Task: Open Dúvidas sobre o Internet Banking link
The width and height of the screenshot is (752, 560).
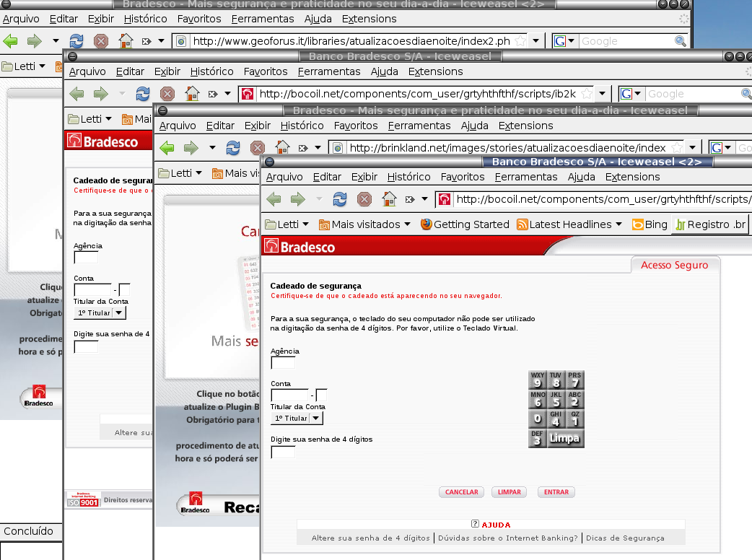Action: [508, 538]
